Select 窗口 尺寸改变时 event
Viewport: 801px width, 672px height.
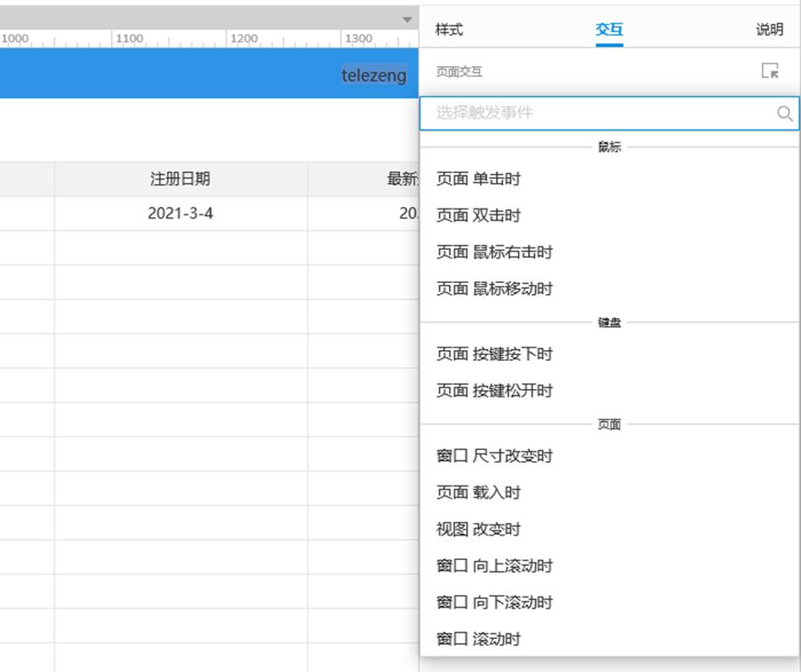[609, 456]
